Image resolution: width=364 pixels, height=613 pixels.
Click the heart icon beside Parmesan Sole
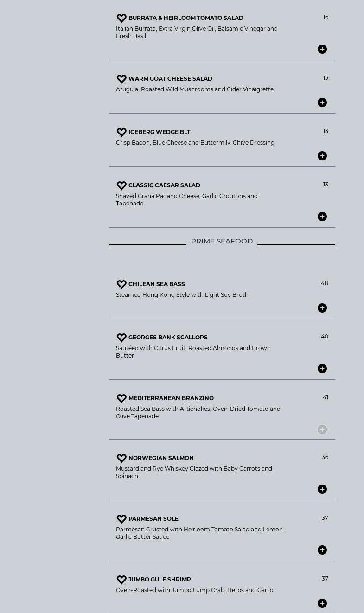[x=121, y=519]
